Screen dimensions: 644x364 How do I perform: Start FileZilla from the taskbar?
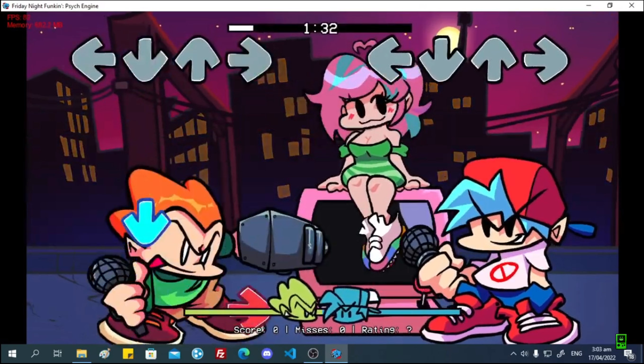(x=220, y=353)
